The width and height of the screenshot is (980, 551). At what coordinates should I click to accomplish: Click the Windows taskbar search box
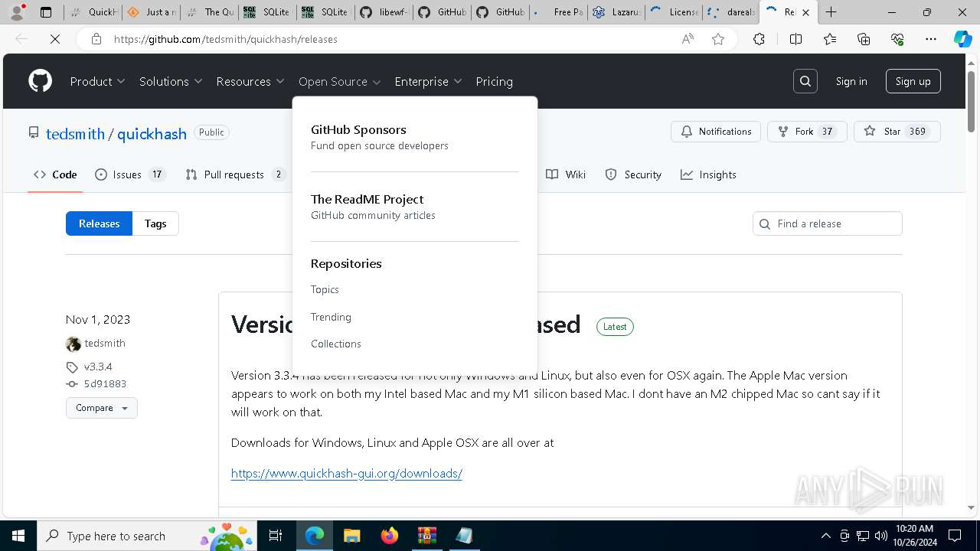pyautogui.click(x=149, y=536)
